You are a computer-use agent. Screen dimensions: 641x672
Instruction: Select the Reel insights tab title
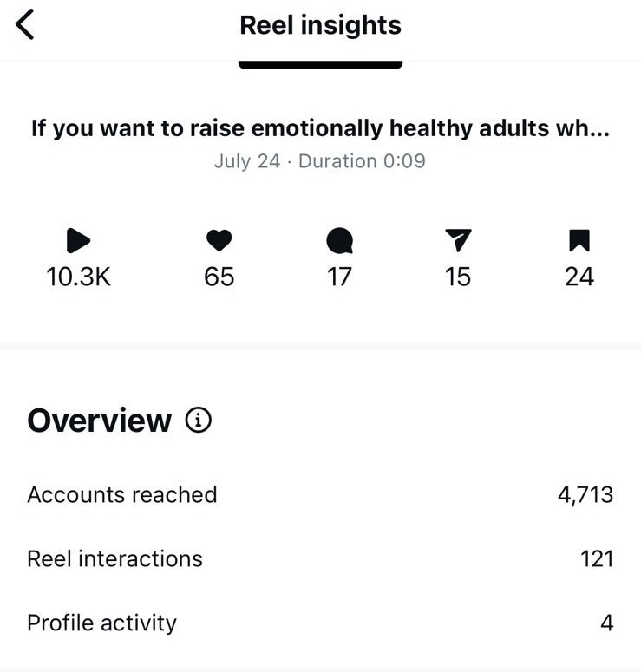pyautogui.click(x=320, y=25)
